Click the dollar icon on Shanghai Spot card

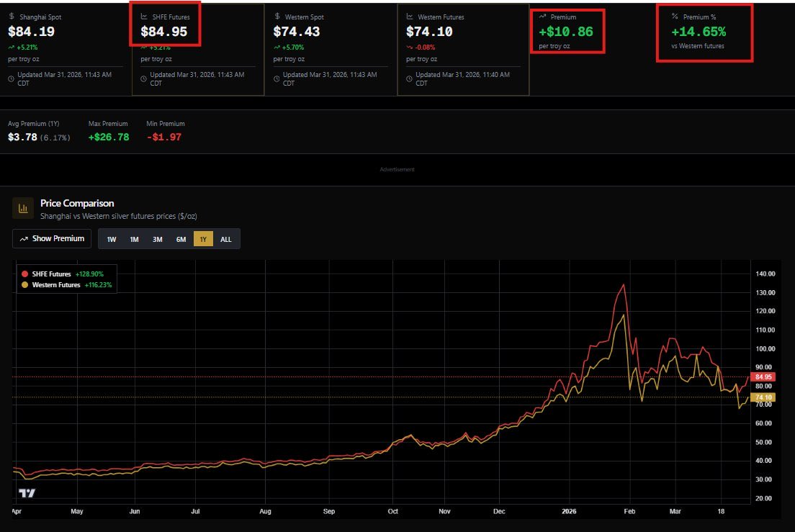pos(11,15)
